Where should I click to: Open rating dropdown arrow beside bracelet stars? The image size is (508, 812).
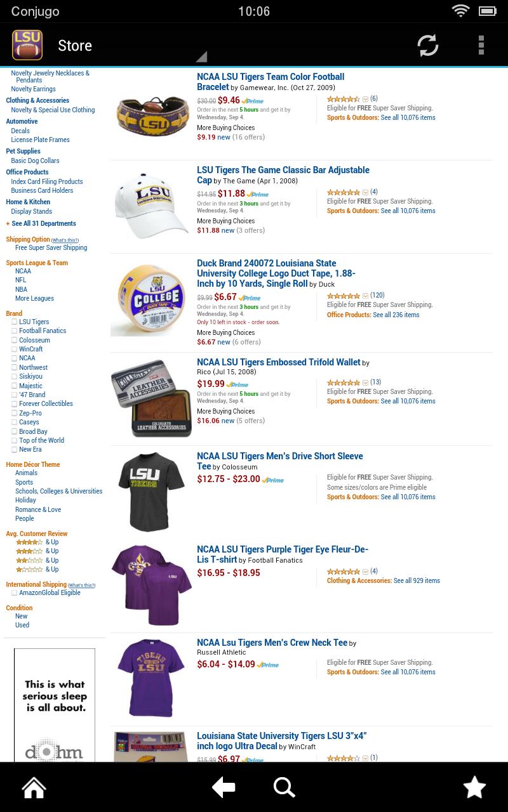[x=365, y=99]
